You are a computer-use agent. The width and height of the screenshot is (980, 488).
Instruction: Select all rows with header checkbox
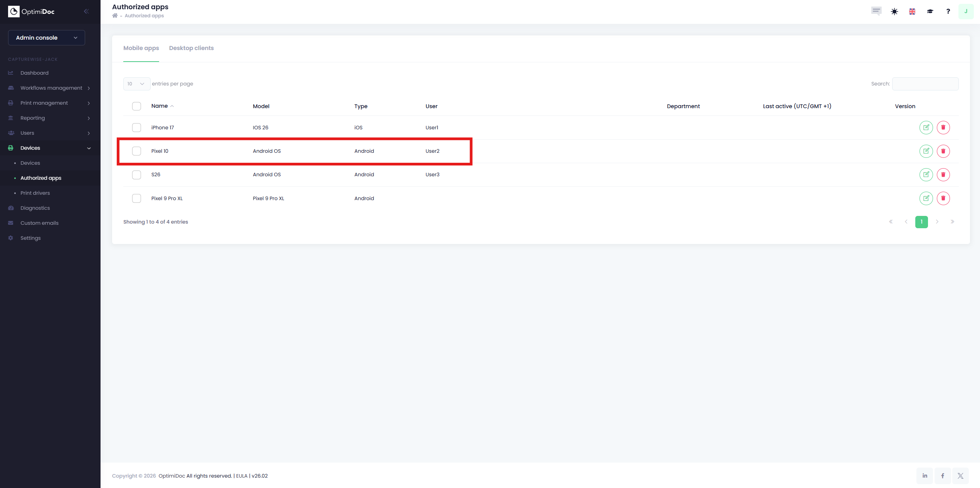(x=136, y=106)
